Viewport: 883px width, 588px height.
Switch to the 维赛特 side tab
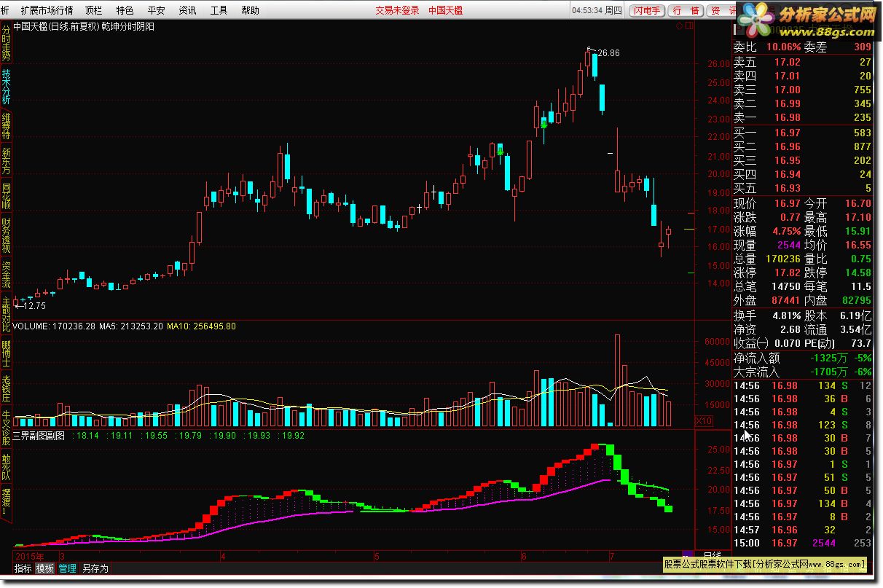coord(6,127)
